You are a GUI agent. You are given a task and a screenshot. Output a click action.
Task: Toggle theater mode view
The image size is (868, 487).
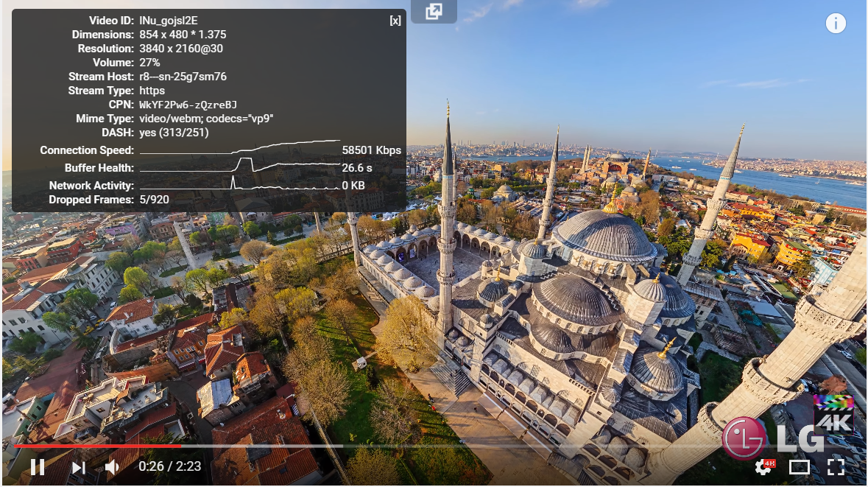pyautogui.click(x=799, y=466)
